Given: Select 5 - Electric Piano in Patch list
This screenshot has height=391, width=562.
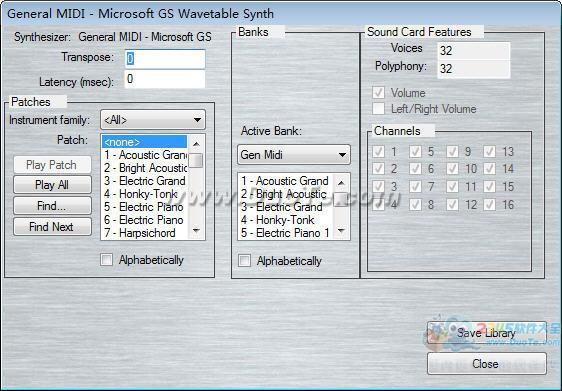Looking at the screenshot, I should pyautogui.click(x=144, y=207).
